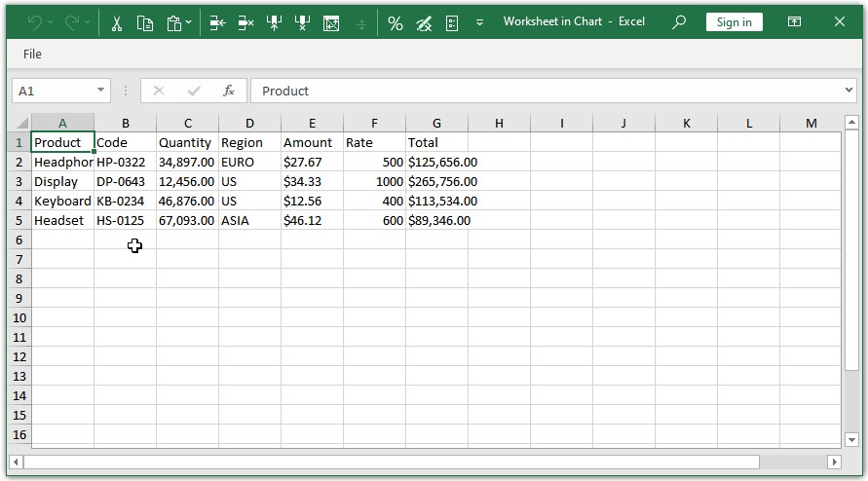Open the Redo history dropdown arrow
The image size is (868, 481).
(88, 22)
